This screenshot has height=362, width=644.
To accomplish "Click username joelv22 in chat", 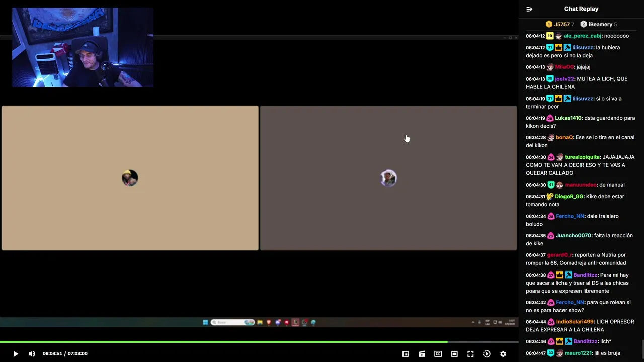I will coord(565,79).
